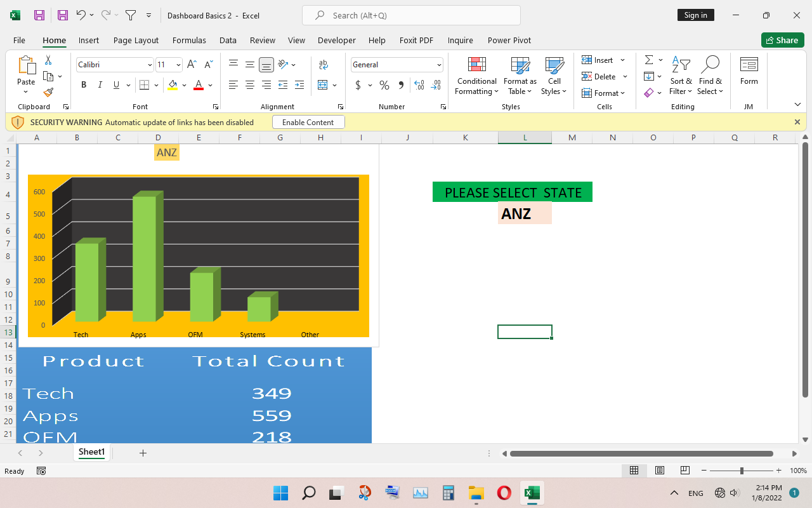Viewport: 812px width, 508px height.
Task: Increase decimal places
Action: click(419, 84)
